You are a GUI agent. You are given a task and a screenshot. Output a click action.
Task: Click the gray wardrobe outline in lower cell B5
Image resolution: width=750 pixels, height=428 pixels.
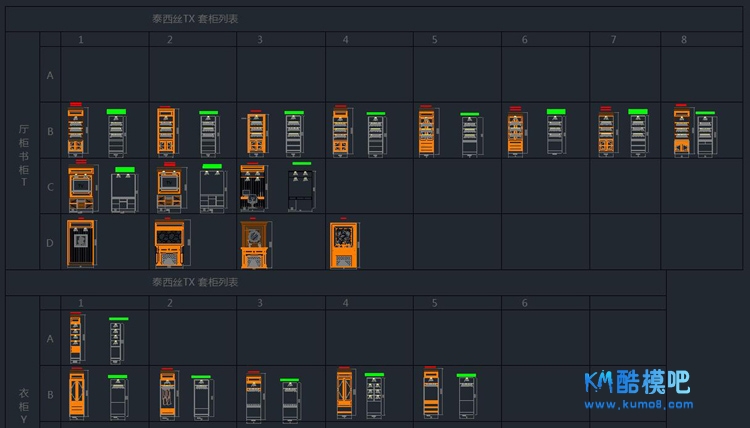[466, 398]
